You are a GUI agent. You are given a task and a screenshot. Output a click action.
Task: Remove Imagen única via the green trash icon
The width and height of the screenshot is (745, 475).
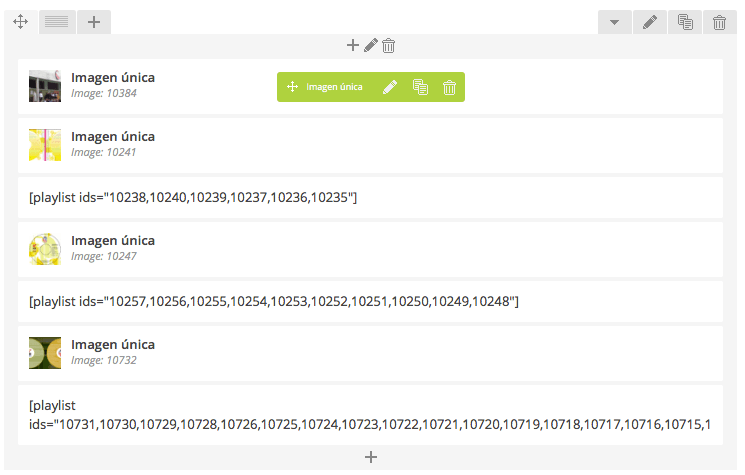pyautogui.click(x=449, y=87)
